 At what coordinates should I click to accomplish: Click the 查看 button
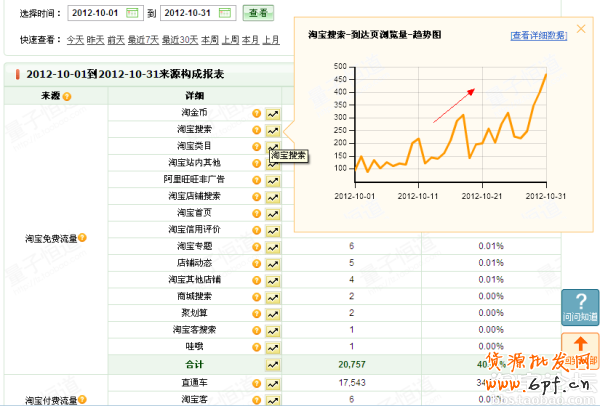tap(258, 13)
